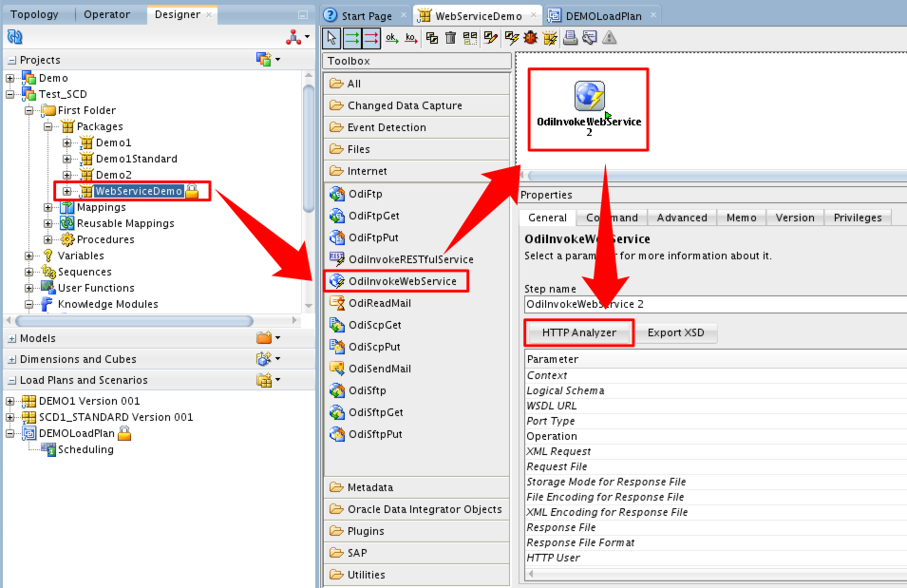Select the Scheduling node under DEMOLoadPlan

[78, 449]
